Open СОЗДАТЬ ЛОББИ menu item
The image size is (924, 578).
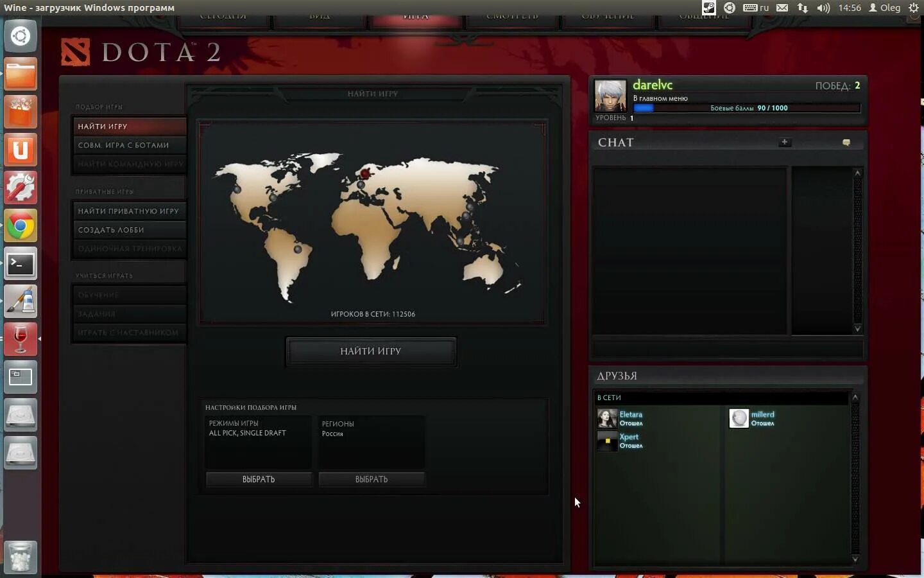click(129, 230)
